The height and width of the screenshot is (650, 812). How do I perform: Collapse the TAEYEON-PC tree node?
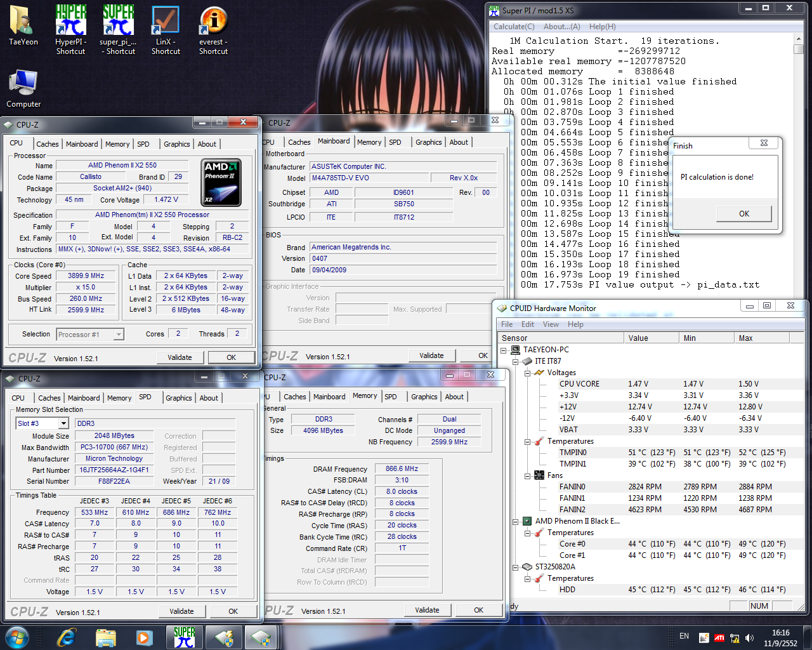[x=504, y=350]
